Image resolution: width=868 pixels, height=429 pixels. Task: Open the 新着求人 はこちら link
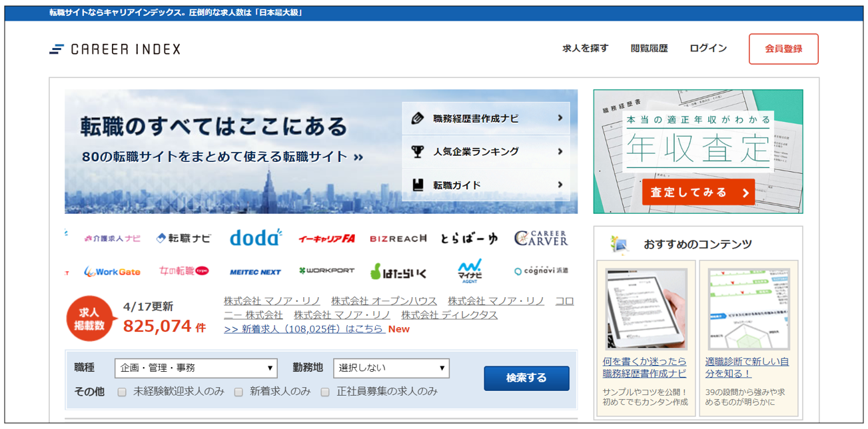click(304, 329)
